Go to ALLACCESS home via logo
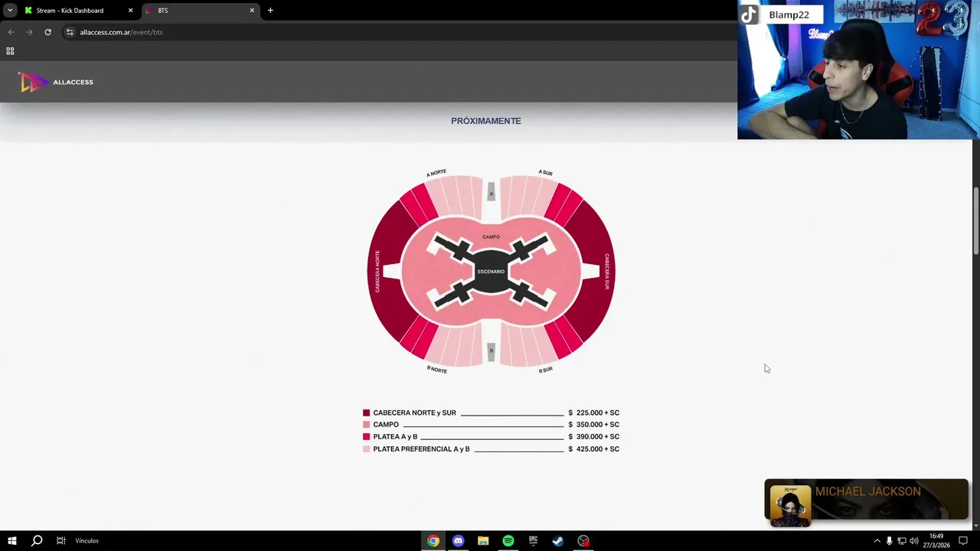980x551 pixels. 56,82
